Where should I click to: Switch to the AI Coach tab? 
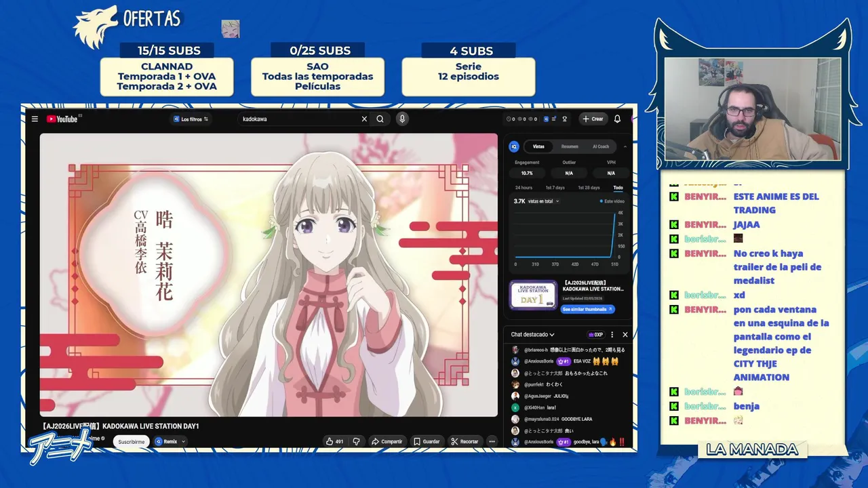(601, 146)
